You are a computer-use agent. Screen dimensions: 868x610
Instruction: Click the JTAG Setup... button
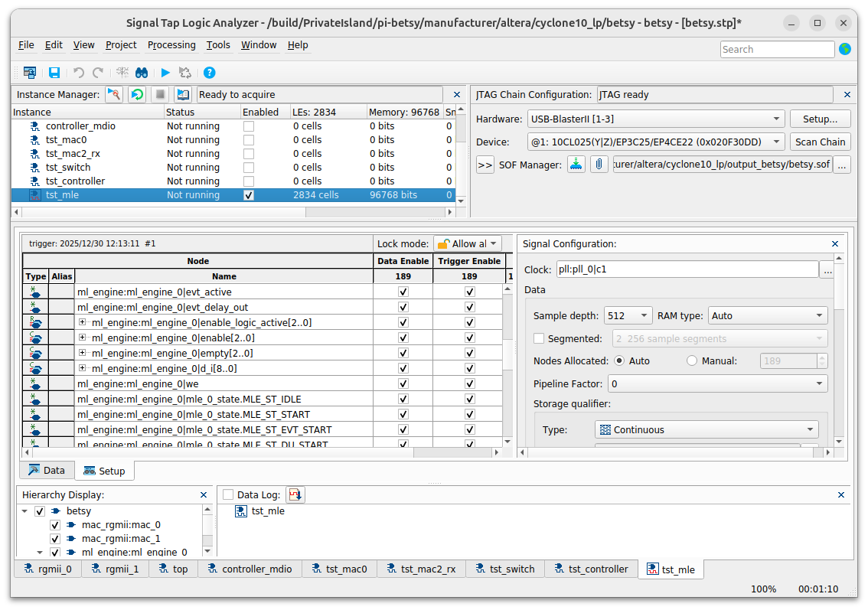(820, 119)
